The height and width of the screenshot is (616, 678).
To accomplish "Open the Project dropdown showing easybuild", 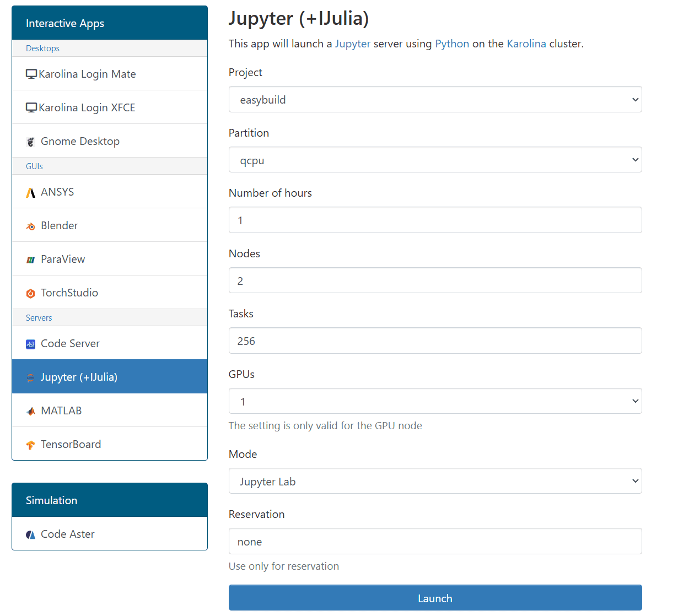I will (435, 100).
